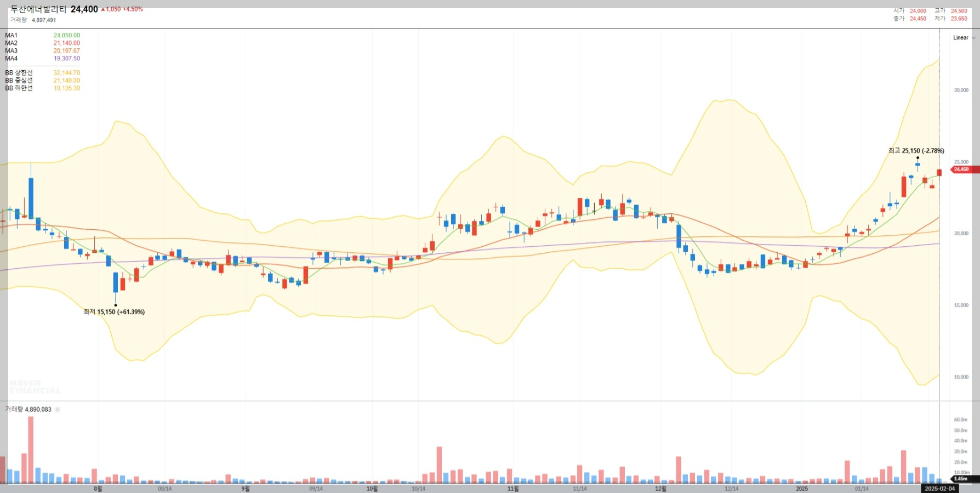
Task: Click the 20,000 price axis label
Action: (x=961, y=234)
